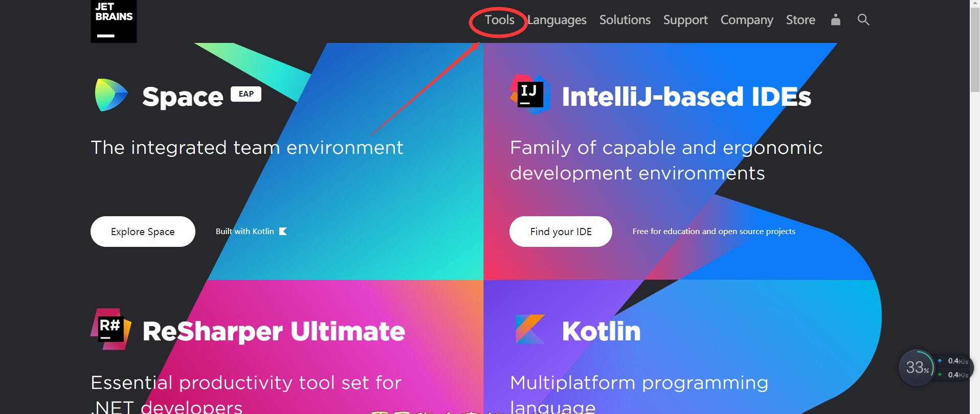Click the ReSharper R# logo icon
This screenshot has width=980, height=414.
[111, 329]
